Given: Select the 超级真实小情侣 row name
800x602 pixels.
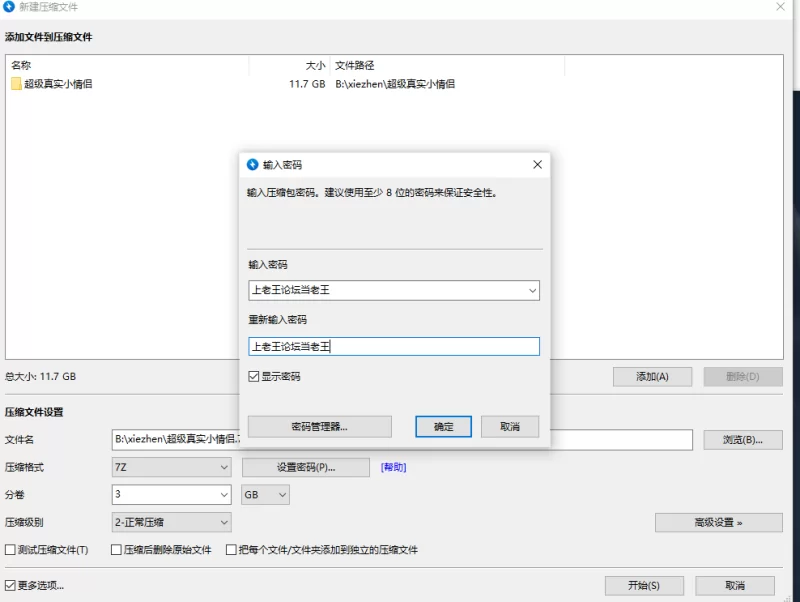Looking at the screenshot, I should [x=58, y=84].
